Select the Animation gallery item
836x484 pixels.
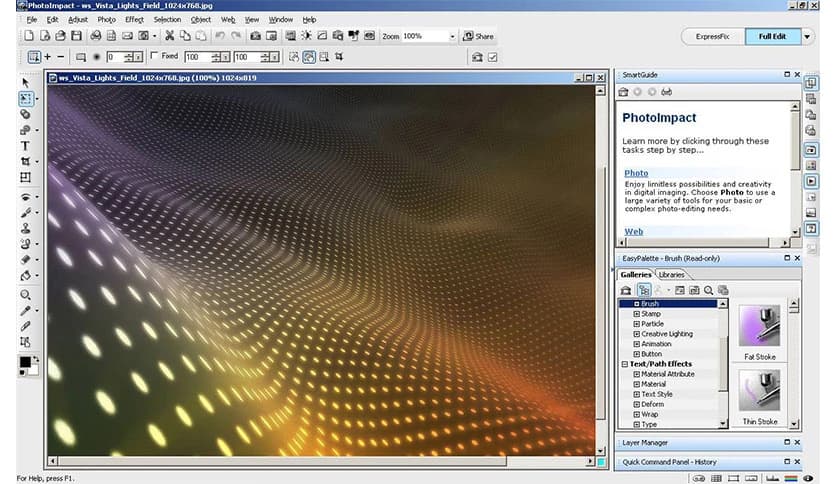(x=656, y=344)
